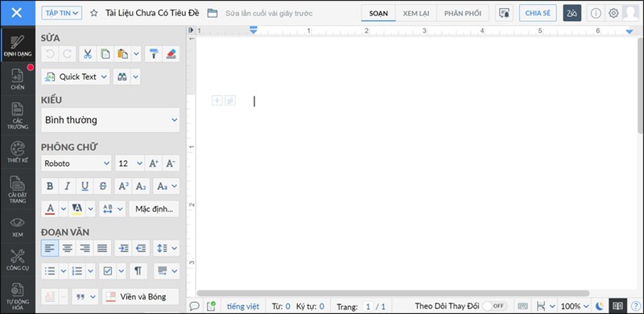Screen dimensions: 644x314
Task: Click the page number input field
Action: 369,307
